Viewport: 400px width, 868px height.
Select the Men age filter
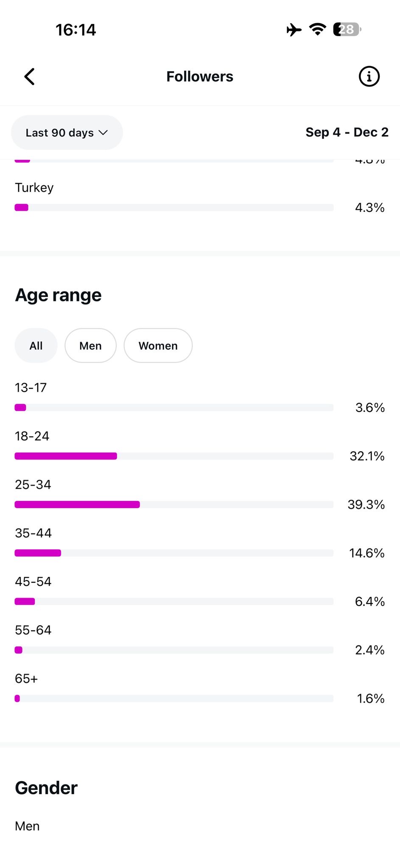tap(90, 346)
